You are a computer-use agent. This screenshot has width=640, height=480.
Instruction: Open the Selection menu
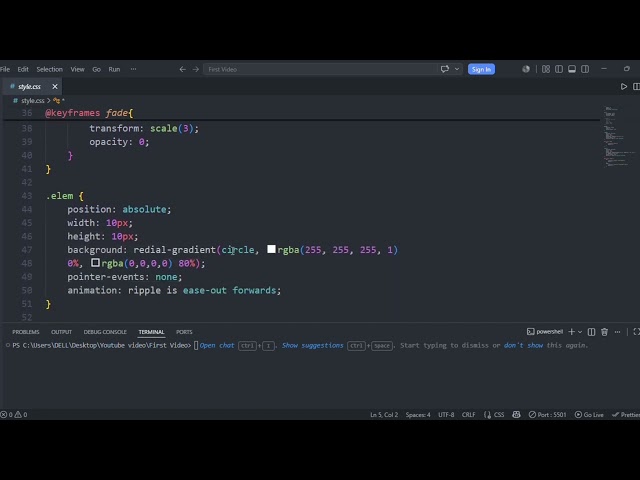tap(49, 69)
